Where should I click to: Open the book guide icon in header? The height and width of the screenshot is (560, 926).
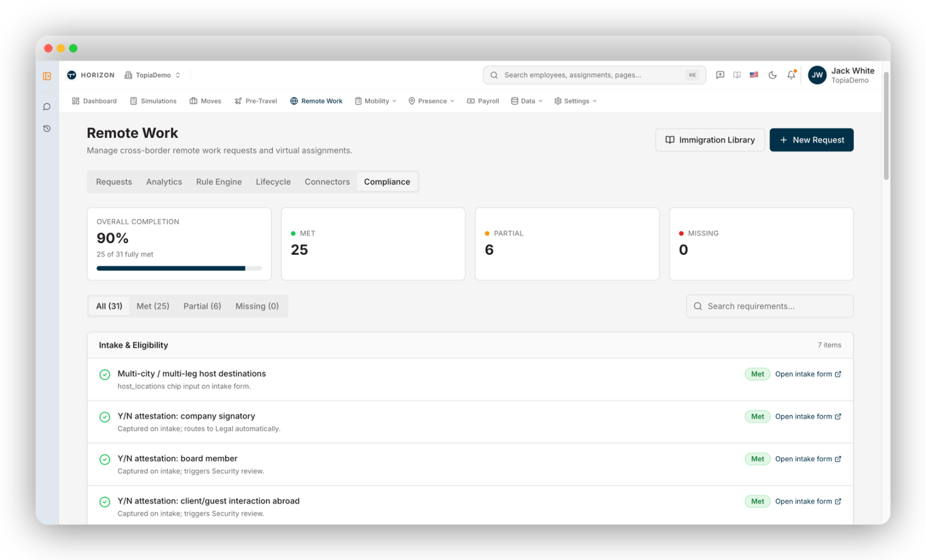(x=737, y=75)
